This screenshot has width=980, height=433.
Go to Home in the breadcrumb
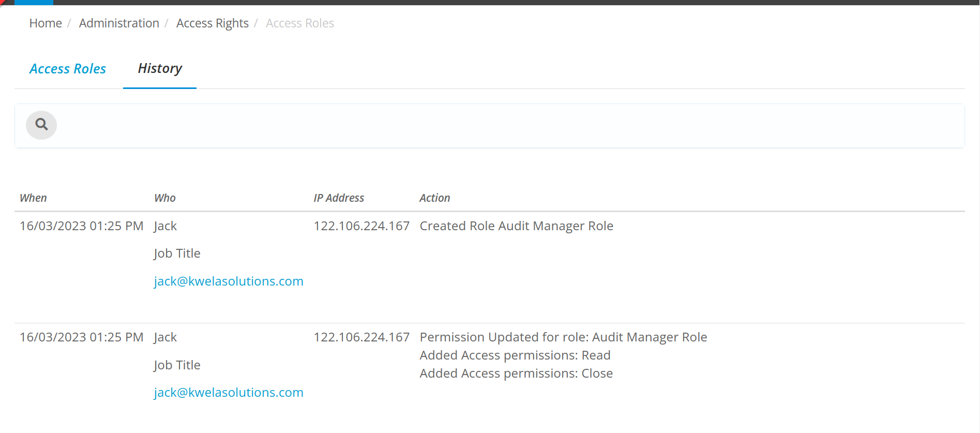[46, 23]
